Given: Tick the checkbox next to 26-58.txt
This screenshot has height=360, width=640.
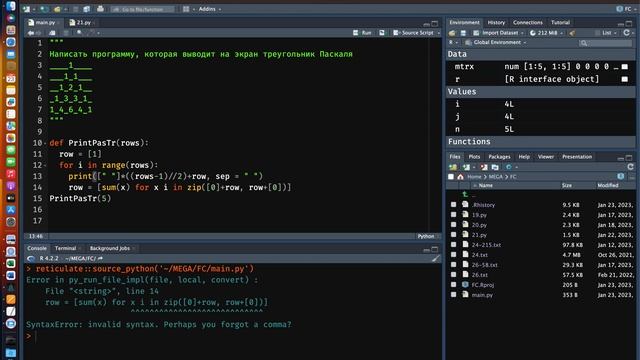Looking at the screenshot, I should pos(453,264).
